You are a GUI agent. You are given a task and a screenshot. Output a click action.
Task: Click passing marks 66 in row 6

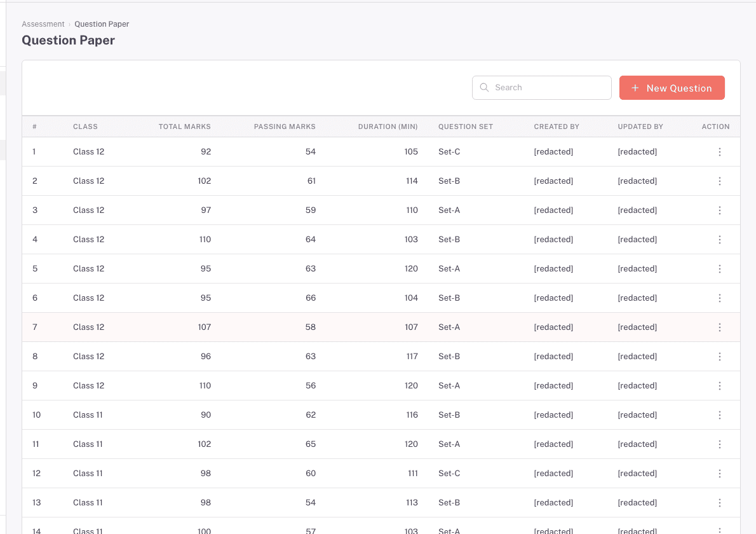pos(311,298)
